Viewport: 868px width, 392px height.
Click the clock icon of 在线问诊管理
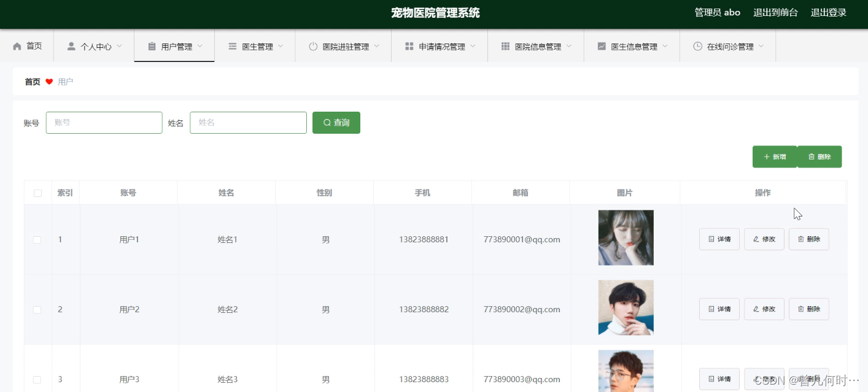(x=698, y=46)
